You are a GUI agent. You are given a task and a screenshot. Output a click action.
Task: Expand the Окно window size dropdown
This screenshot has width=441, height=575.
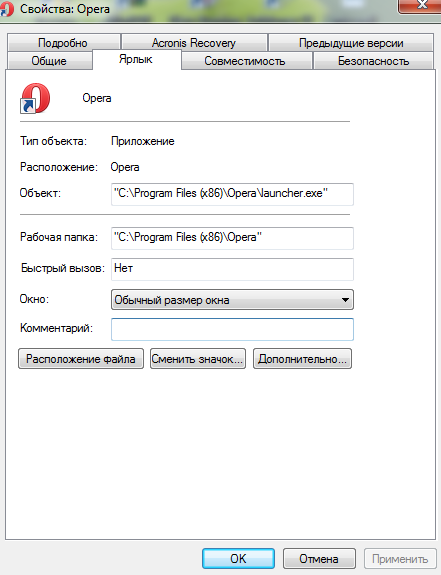[232, 300]
